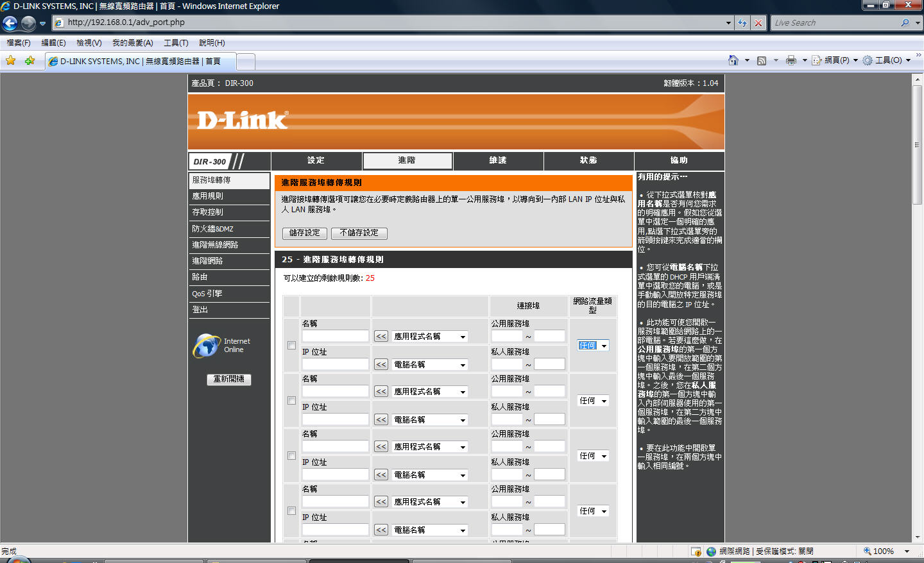The image size is (924, 563).
Task: Open the 工具(O) gear menu in command bar
Action: click(x=887, y=60)
